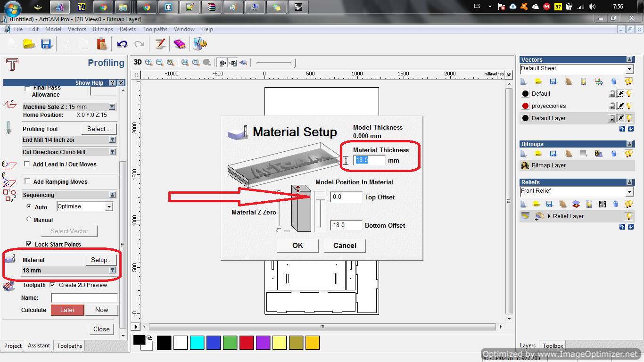Expand the Machine Safe Z section
The width and height of the screenshot is (644, 362).
(113, 107)
